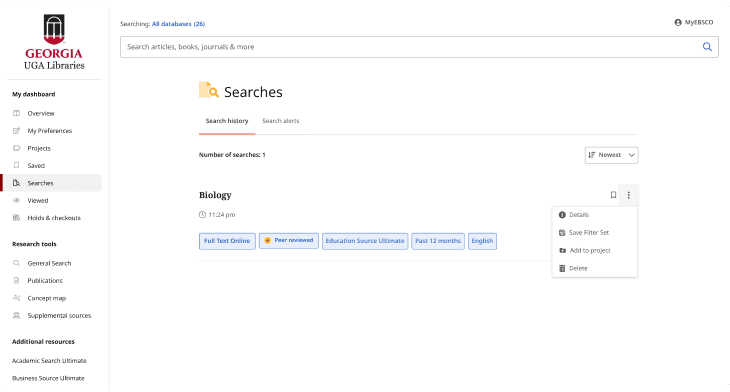Open Viewed items in sidebar
Viewport: 730px width, 392px height.
(37, 201)
